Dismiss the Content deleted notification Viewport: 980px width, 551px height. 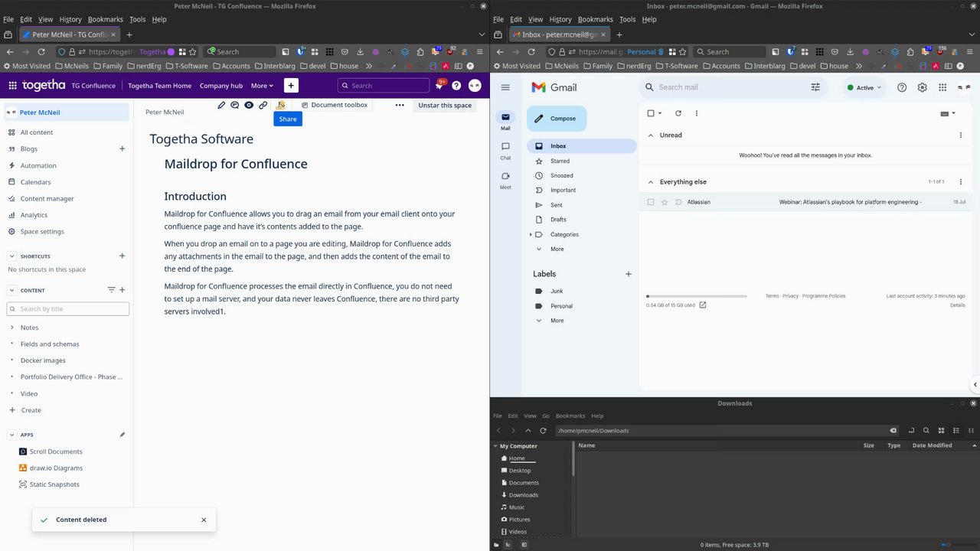204,520
